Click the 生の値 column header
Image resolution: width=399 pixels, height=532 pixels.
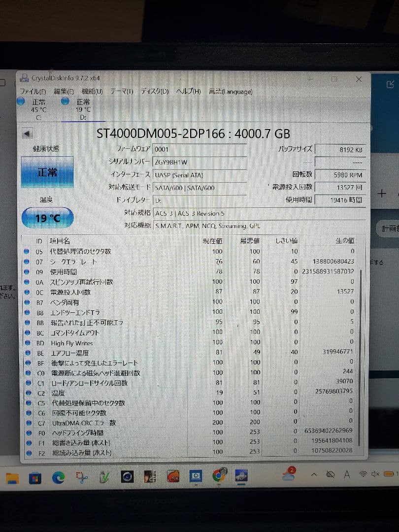click(345, 240)
